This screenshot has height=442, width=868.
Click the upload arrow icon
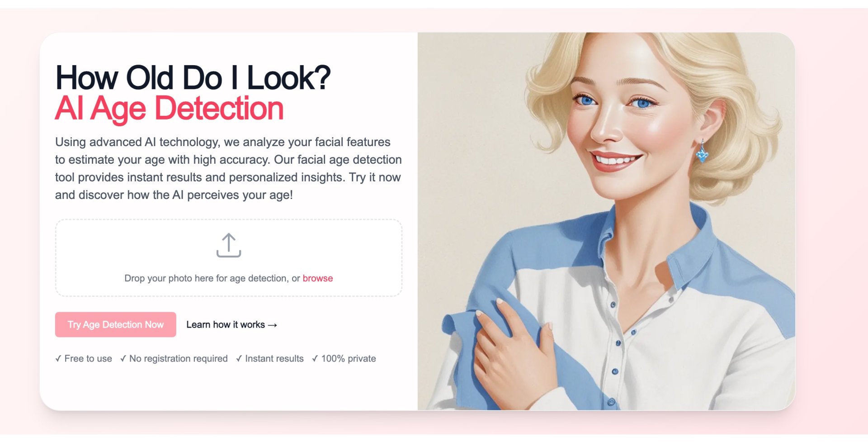(x=229, y=245)
